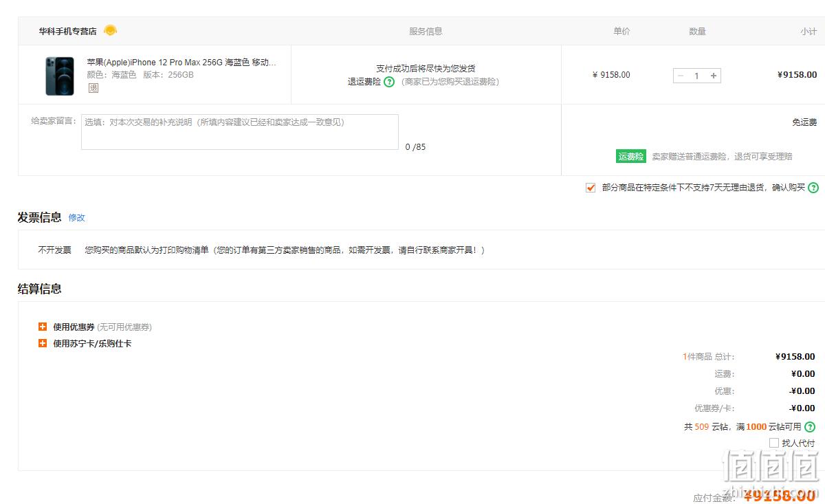Viewport: 825px width, 504px height.
Task: Click the 版本：256GB attribute text
Action: pos(168,75)
